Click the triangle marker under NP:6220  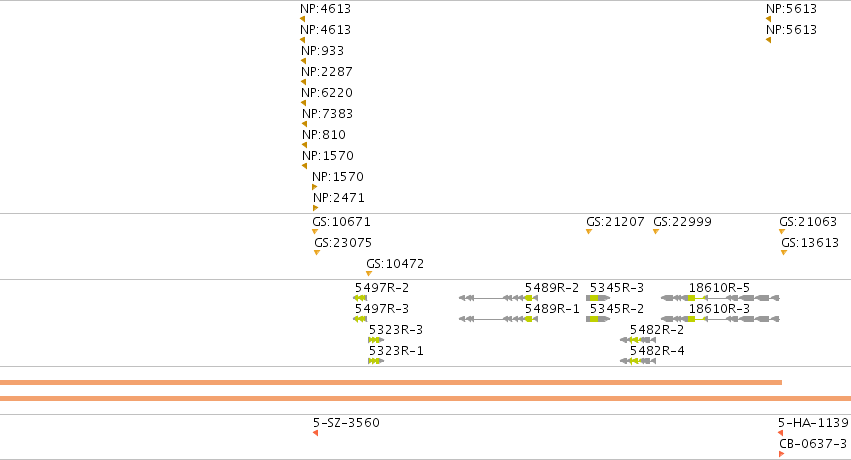(303, 103)
